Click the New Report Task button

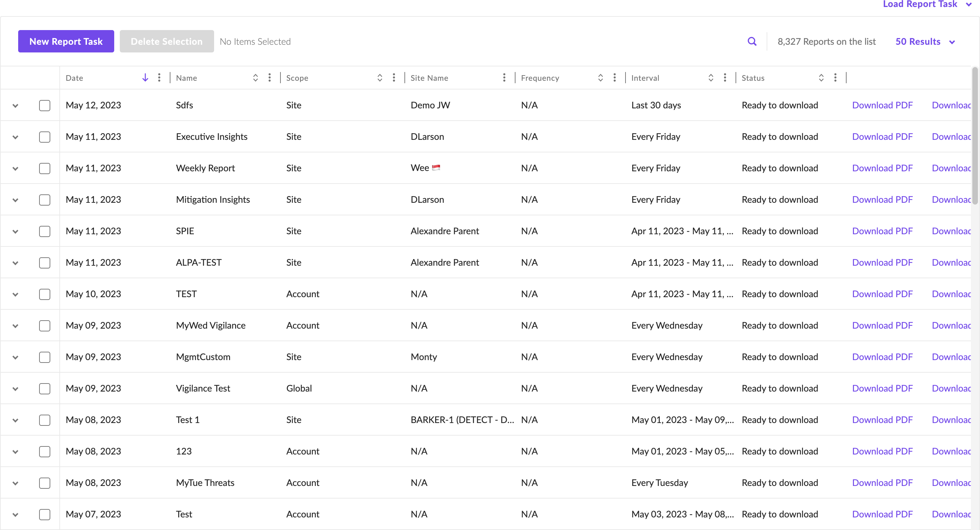(66, 42)
